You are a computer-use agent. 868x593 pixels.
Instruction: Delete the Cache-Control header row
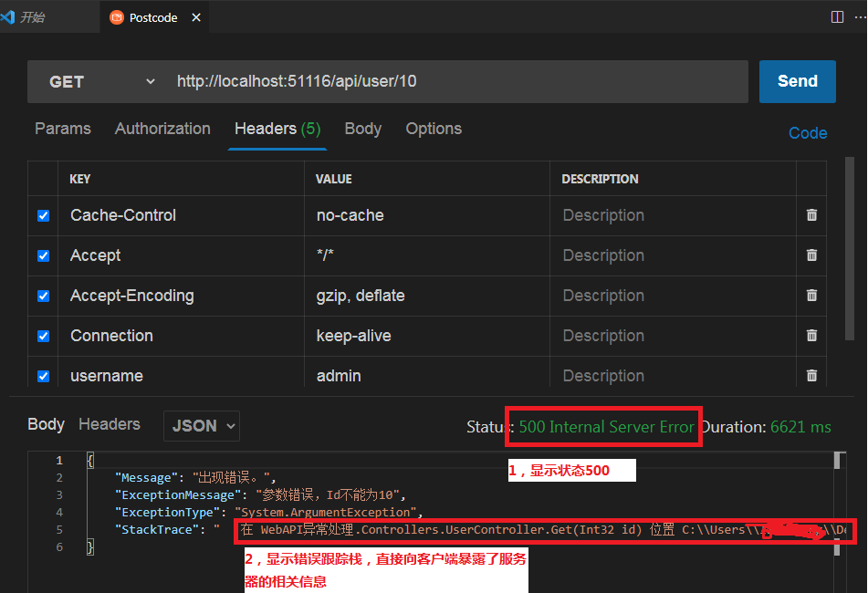811,214
